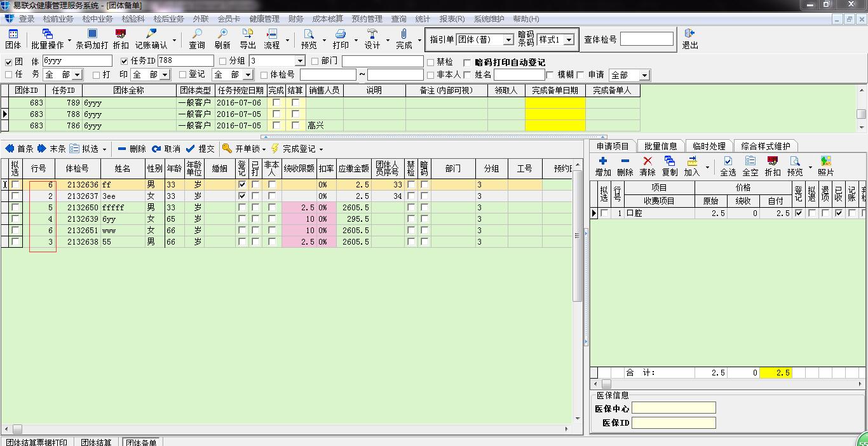Open the 暗码条码 样式1 dropdown
Screen dimensions: 868x446
pyautogui.click(x=569, y=39)
